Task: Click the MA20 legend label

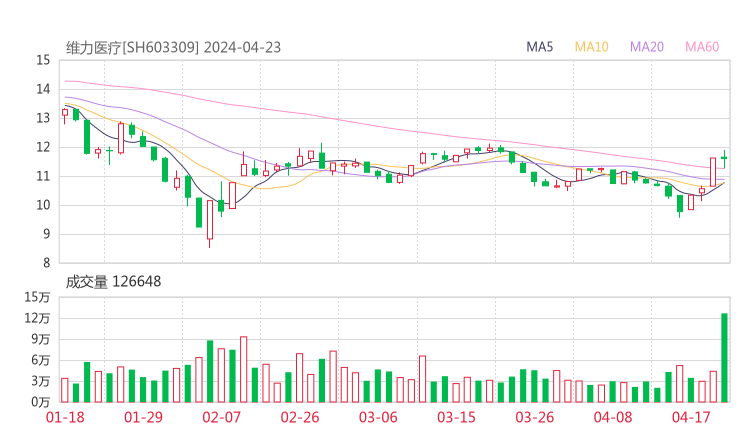Action: click(647, 47)
